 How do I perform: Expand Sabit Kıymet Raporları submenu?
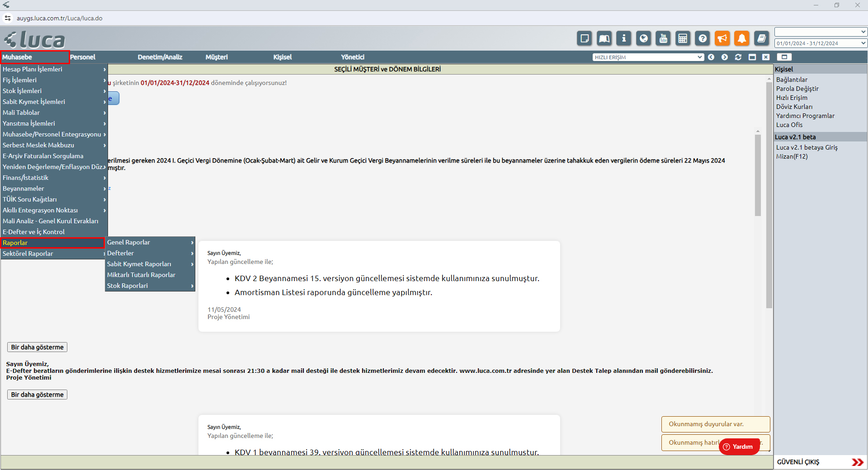point(150,264)
